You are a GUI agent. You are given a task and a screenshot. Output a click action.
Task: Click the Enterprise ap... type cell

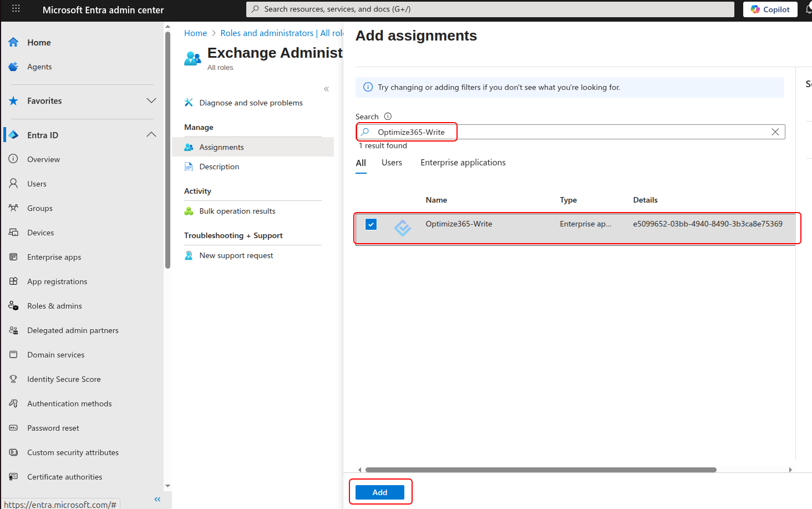point(586,224)
